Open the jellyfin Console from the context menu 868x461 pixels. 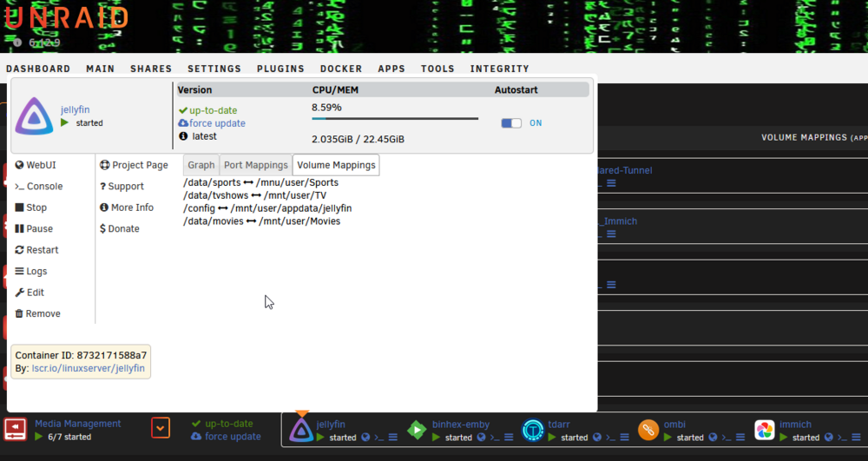(39, 186)
